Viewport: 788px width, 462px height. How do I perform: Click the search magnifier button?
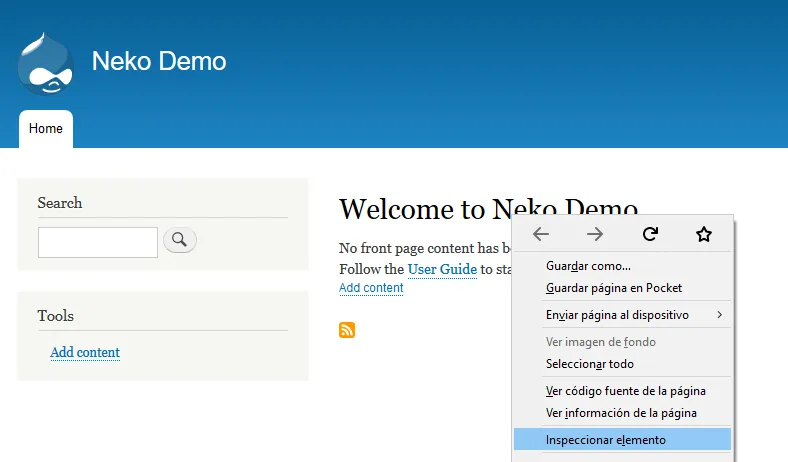click(x=179, y=240)
